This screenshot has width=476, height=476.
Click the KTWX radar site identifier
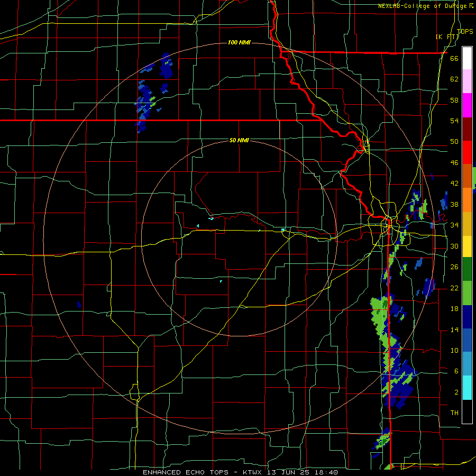coord(252,472)
